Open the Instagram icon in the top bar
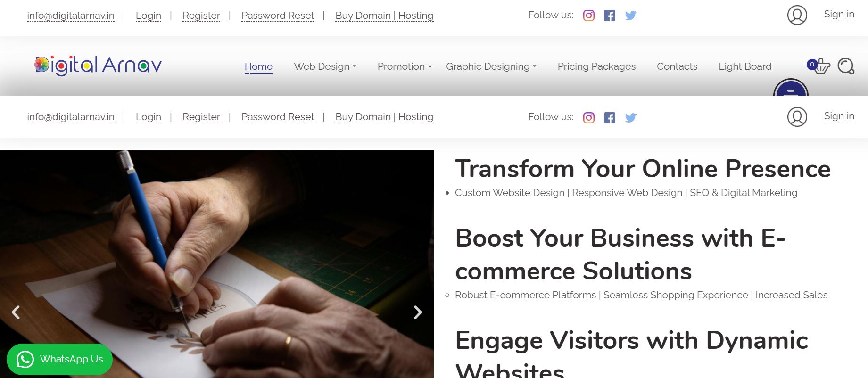The width and height of the screenshot is (868, 378). (x=588, y=16)
